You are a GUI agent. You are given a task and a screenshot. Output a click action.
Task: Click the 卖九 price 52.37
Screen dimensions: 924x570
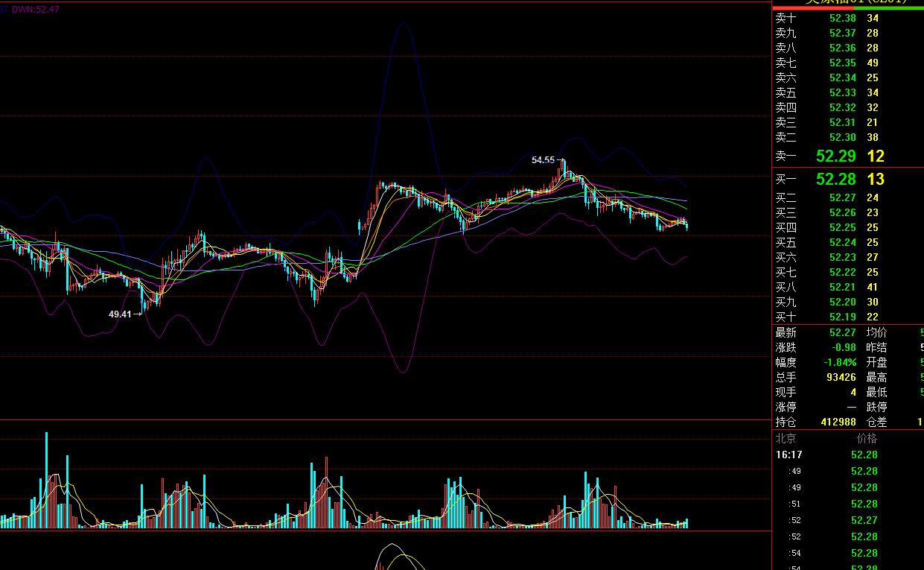point(843,33)
